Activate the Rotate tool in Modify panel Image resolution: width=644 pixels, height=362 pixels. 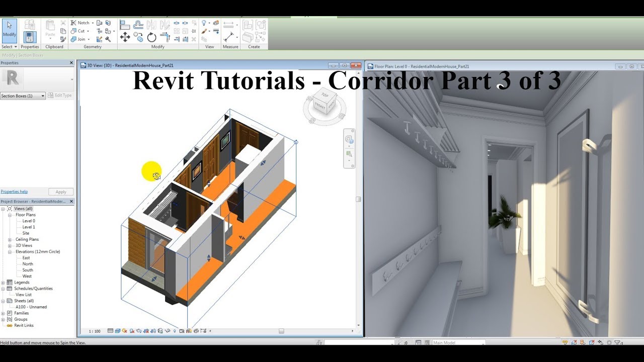pyautogui.click(x=151, y=37)
